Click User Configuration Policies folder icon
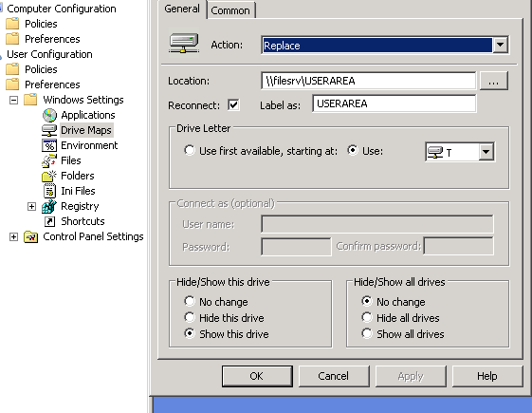This screenshot has height=413, width=532. coord(12,69)
